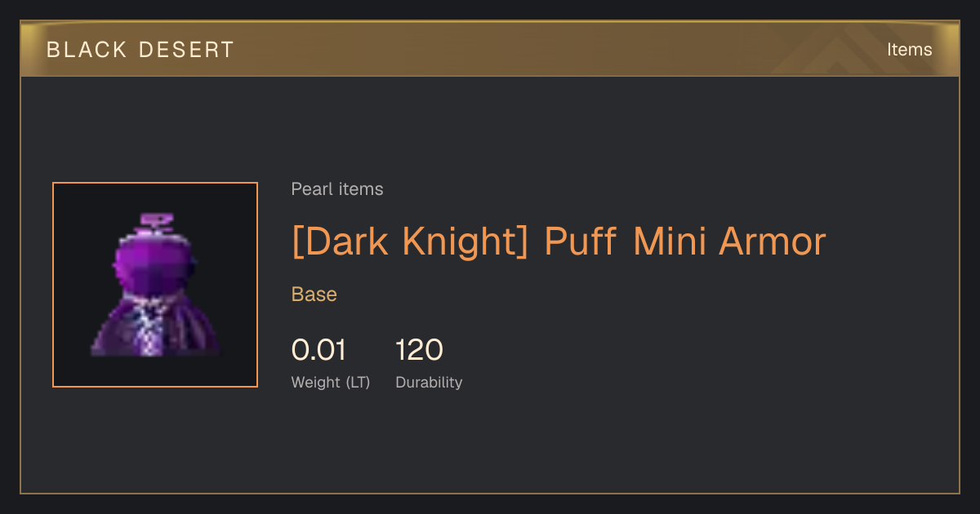Select the Base enhancement level label

[x=314, y=295]
